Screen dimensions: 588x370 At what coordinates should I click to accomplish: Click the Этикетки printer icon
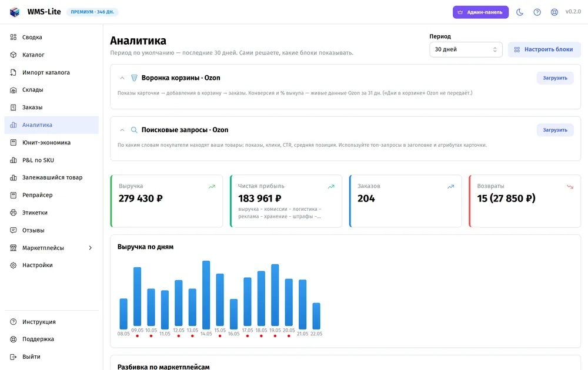point(13,213)
